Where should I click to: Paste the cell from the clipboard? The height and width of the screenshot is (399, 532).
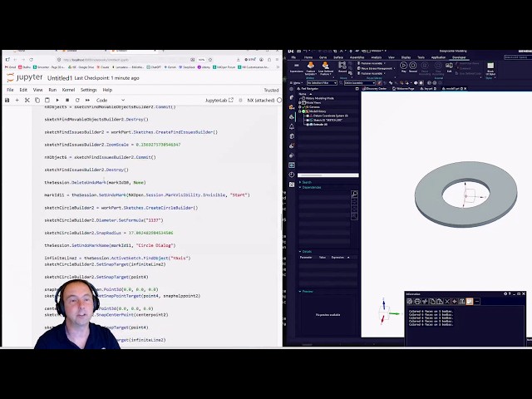pyautogui.click(x=47, y=100)
